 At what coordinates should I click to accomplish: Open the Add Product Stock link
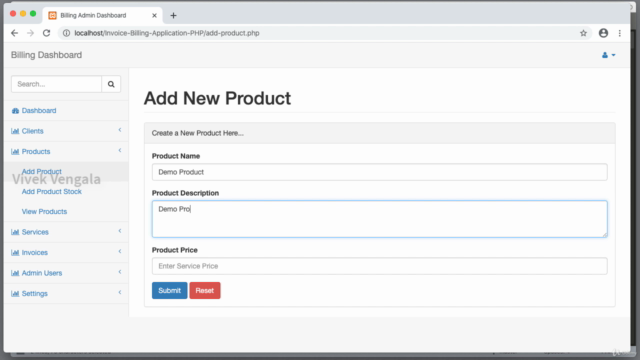pos(51,191)
